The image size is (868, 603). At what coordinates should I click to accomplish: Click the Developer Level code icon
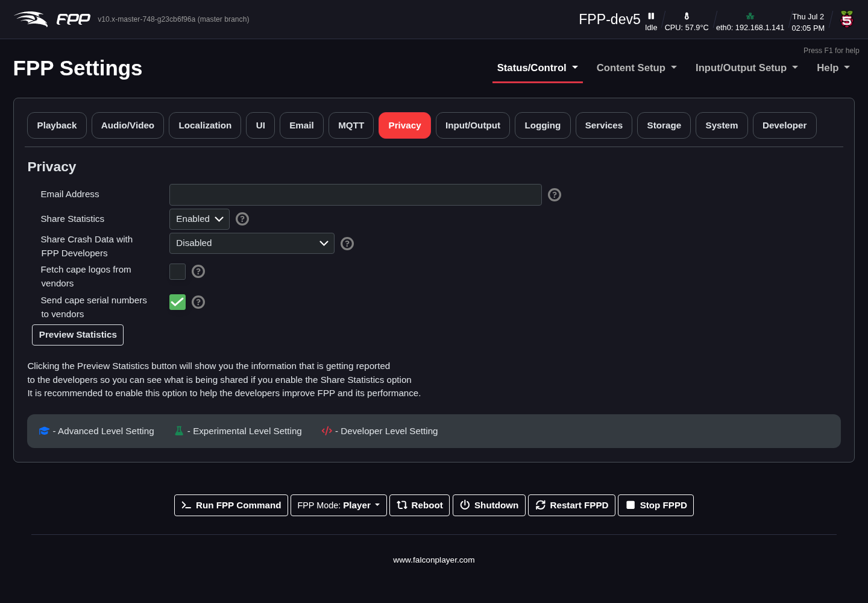(x=327, y=431)
